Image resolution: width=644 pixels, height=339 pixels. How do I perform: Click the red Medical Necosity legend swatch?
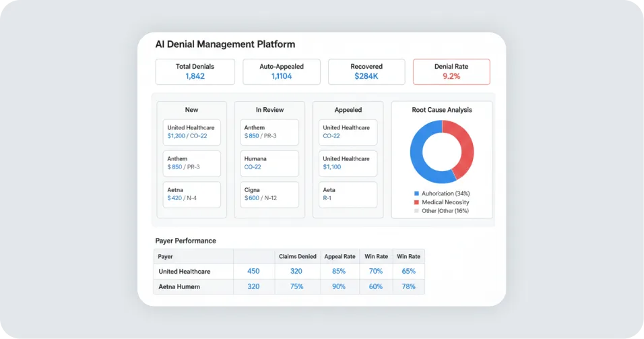coord(416,202)
